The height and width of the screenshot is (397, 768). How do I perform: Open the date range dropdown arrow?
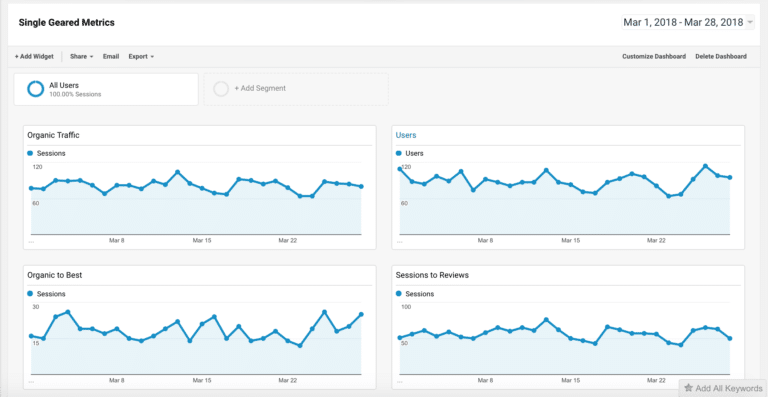(750, 22)
